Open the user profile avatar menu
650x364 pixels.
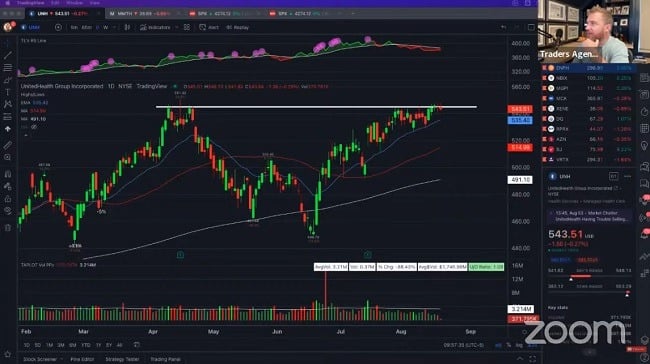point(7,27)
